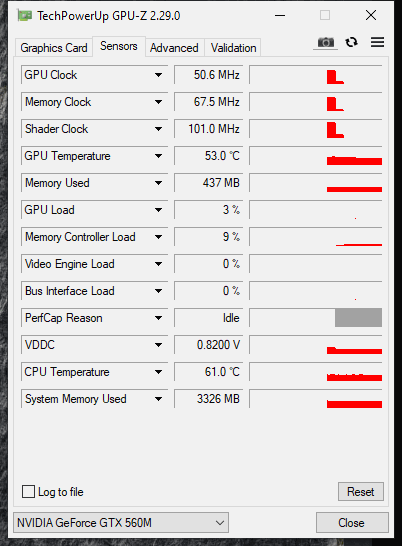This screenshot has width=402, height=546.
Task: Enable the Log to file checkbox
Action: [28, 492]
